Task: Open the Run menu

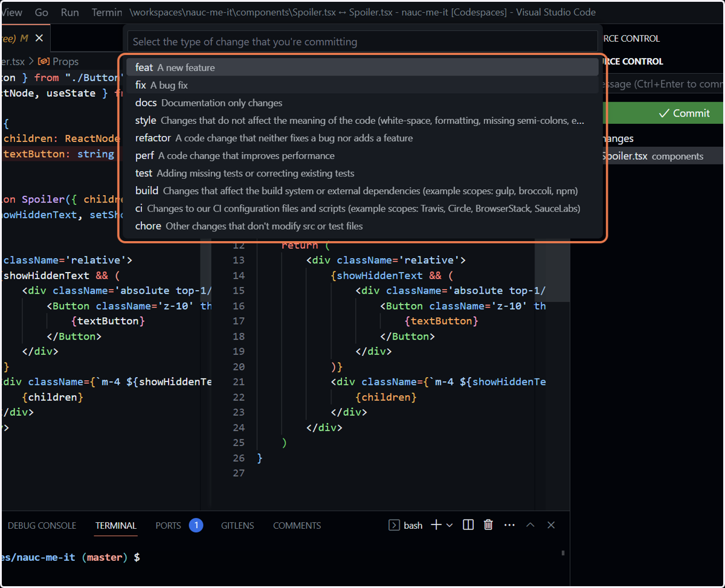Action: click(x=70, y=12)
